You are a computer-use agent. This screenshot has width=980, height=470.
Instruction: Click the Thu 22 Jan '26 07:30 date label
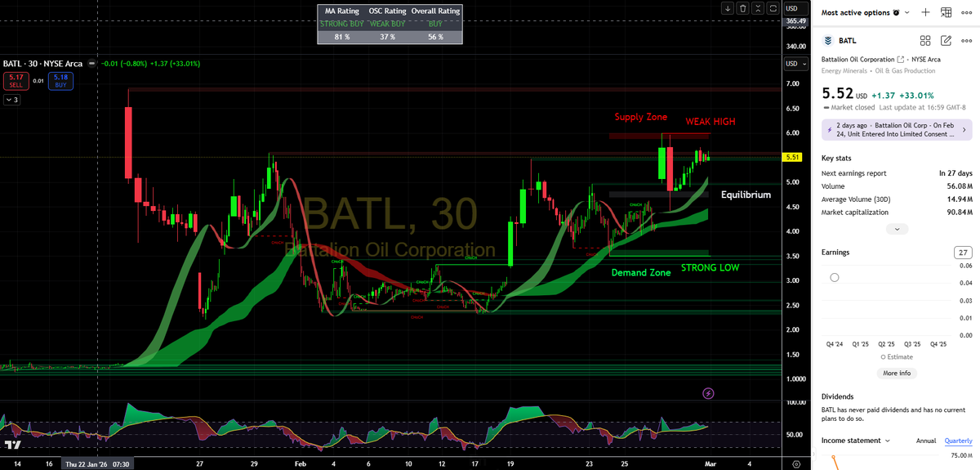(97, 463)
